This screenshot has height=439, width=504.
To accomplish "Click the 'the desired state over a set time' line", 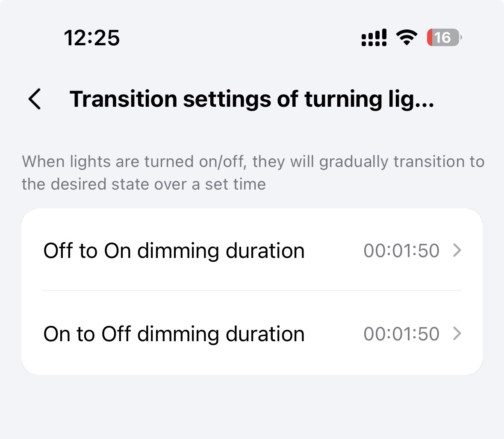I will [144, 184].
